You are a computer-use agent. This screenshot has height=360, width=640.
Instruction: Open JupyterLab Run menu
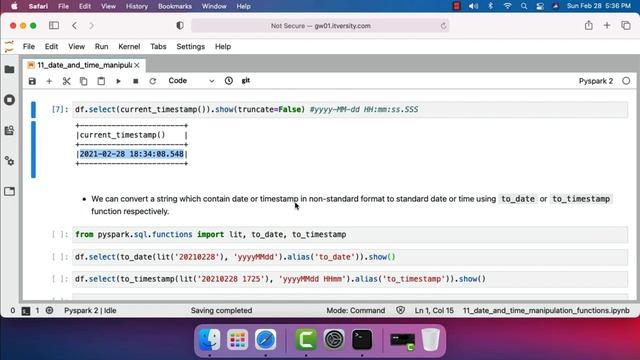tap(101, 47)
